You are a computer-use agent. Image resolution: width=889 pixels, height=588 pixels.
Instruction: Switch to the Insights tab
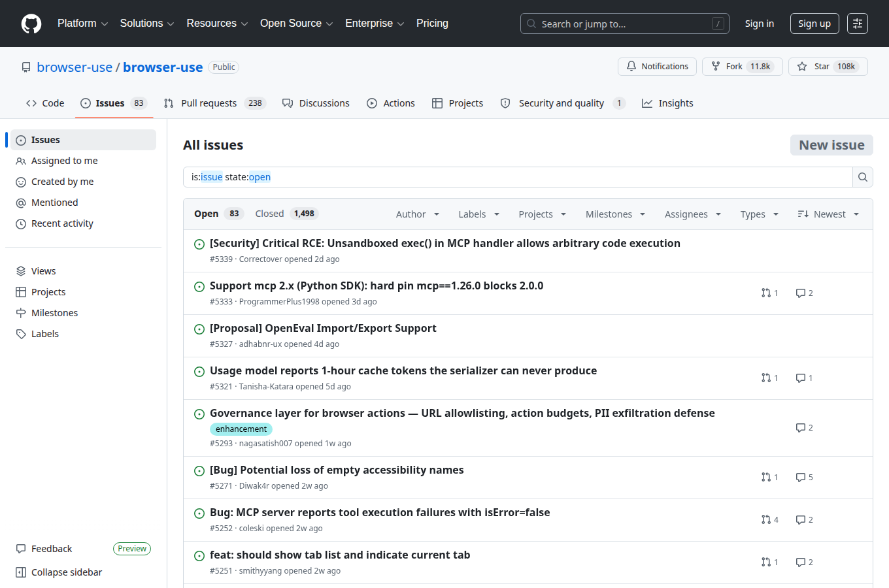[x=667, y=103]
